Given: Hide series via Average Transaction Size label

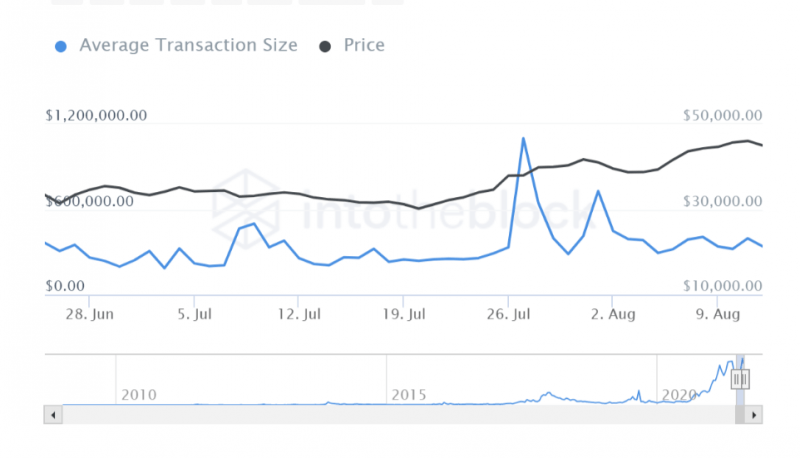Looking at the screenshot, I should 188,45.
